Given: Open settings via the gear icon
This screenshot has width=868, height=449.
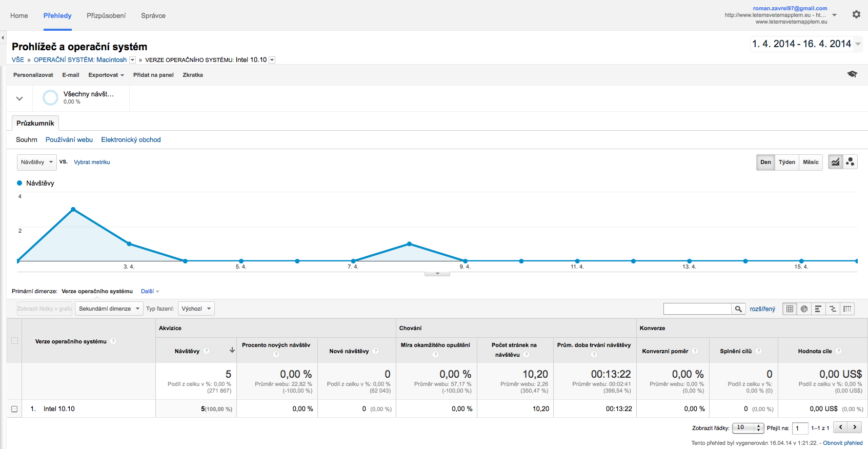Looking at the screenshot, I should 856,15.
